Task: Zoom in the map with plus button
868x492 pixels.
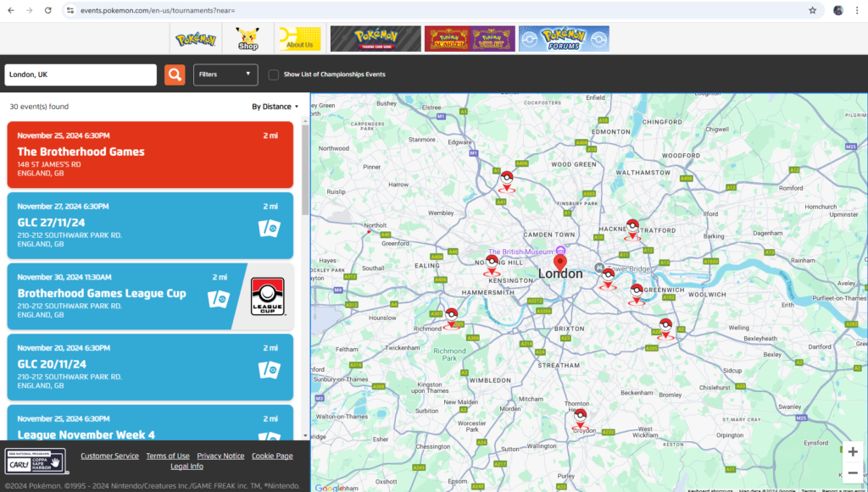Action: point(853,451)
